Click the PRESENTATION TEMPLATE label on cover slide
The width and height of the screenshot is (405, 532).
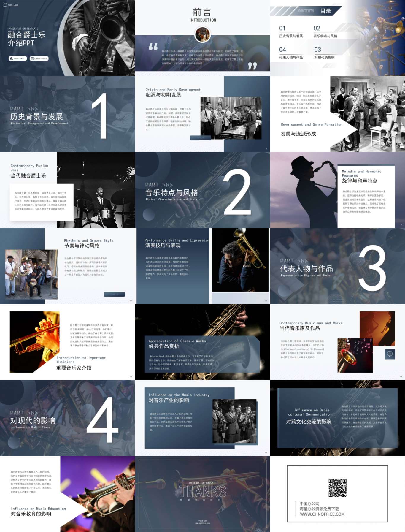[23, 28]
